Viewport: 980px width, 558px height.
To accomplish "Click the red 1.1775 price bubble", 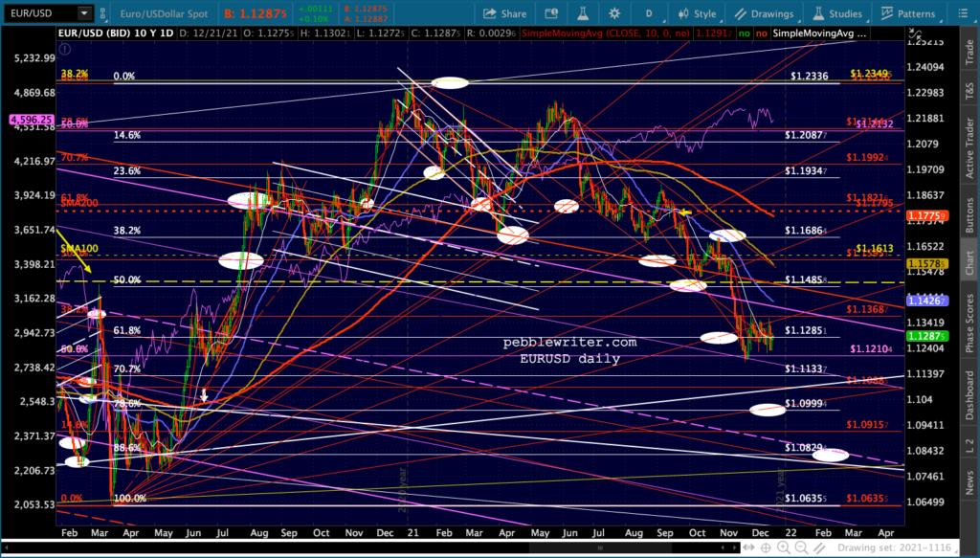I will [927, 215].
